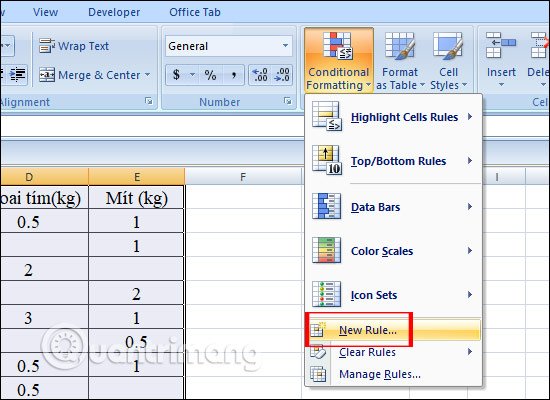Open Number group dialog launcher

(288, 101)
